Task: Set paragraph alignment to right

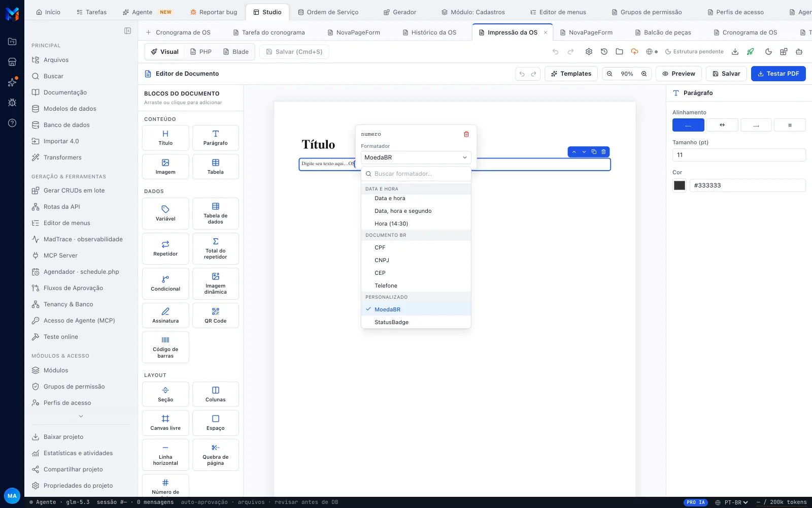Action: [756, 125]
